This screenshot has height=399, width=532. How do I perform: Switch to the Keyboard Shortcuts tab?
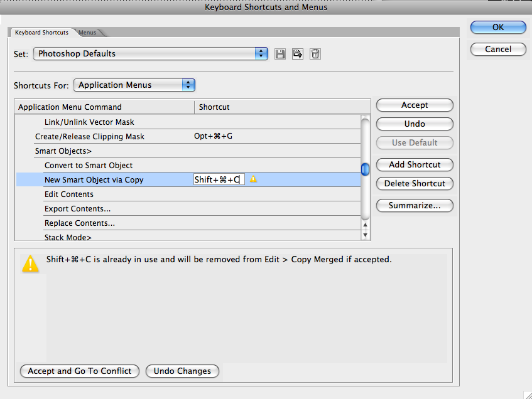(41, 33)
